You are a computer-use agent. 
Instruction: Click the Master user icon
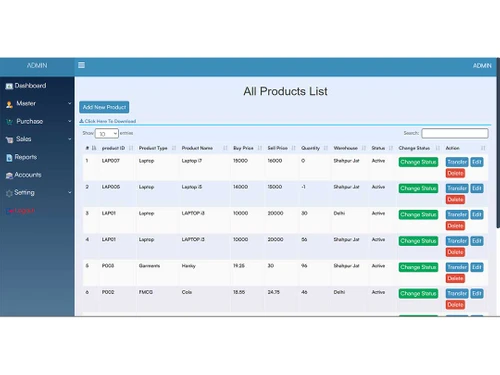click(9, 104)
